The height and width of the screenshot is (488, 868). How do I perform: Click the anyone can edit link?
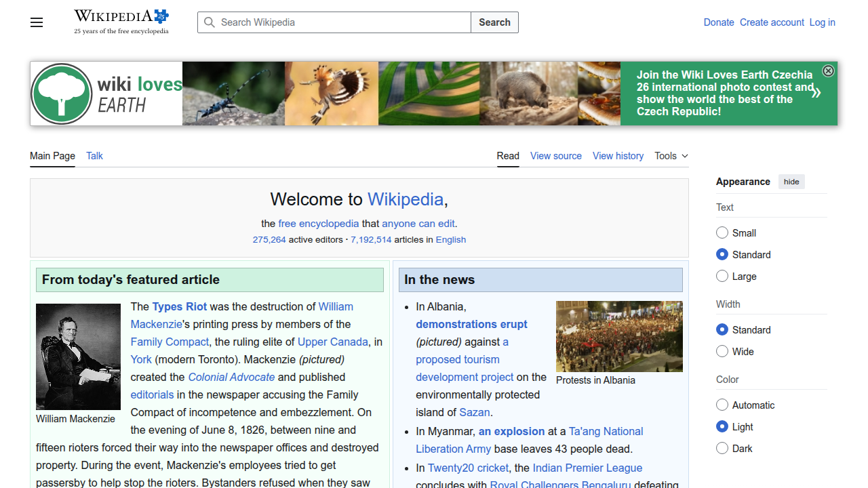(x=418, y=224)
